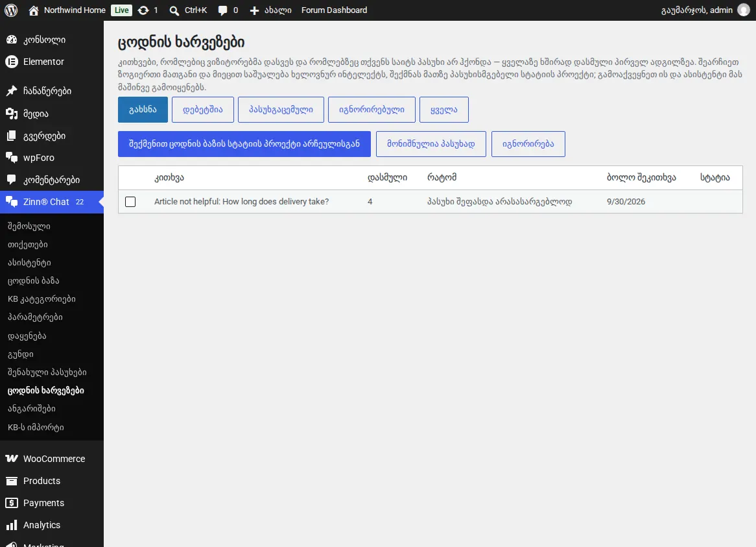This screenshot has width=756, height=547.
Task: Click the გვერდები pages icon
Action: (12, 136)
